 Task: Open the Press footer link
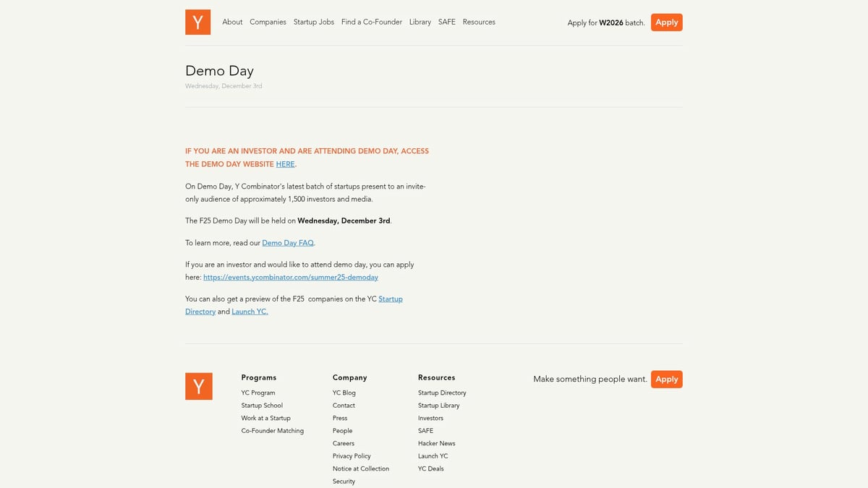tap(340, 419)
